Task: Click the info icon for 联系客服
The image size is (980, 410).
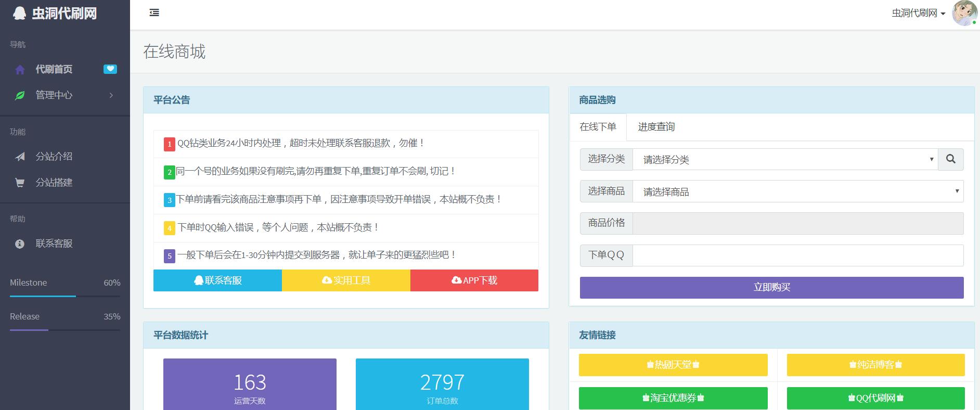Action: point(20,244)
